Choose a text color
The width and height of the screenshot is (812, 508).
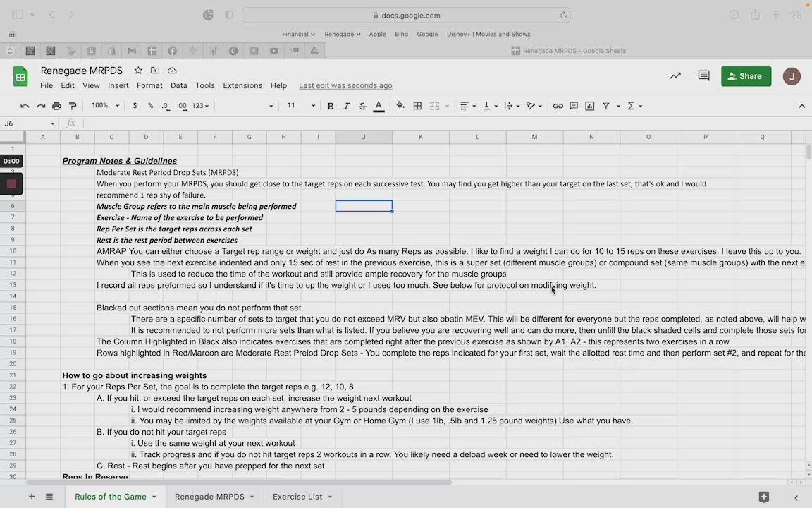(379, 106)
